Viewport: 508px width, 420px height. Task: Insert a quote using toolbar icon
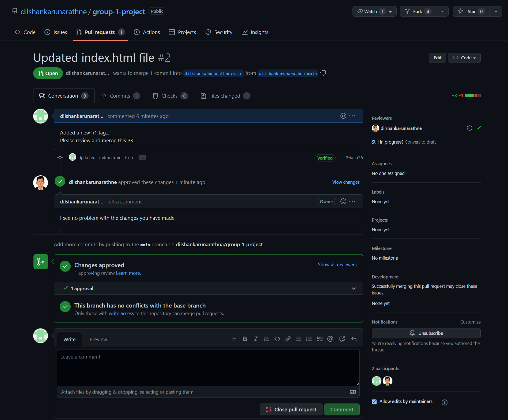(x=266, y=339)
